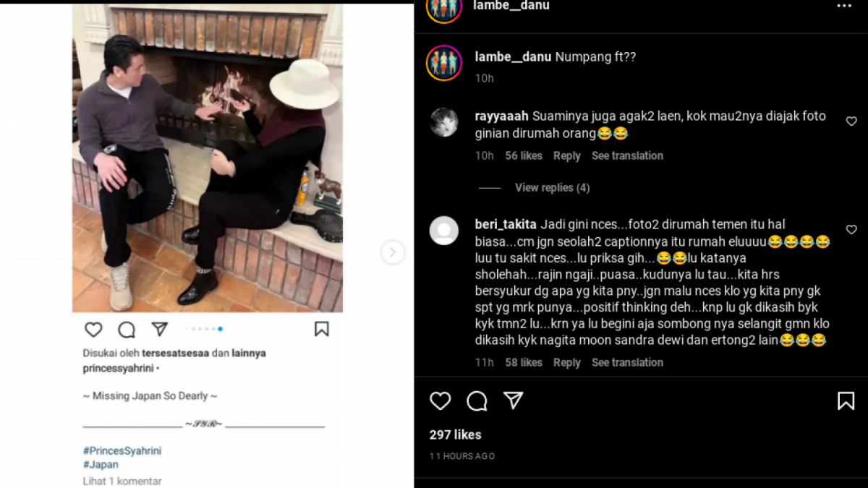Share the post via paper plane icon
Screen dimensions: 868x488
(x=514, y=401)
